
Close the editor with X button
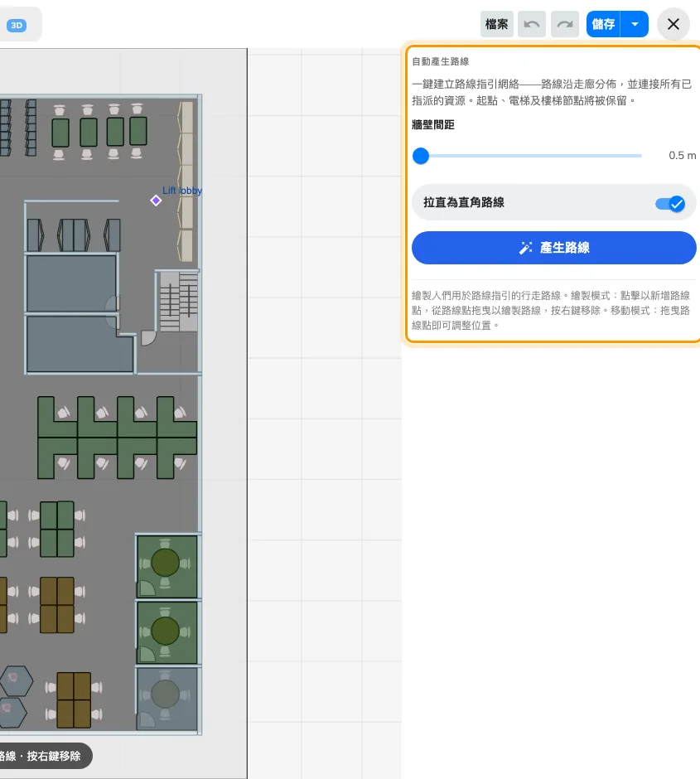click(673, 24)
